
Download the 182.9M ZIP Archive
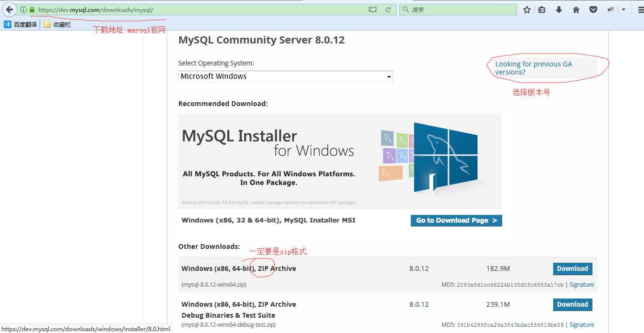tap(572, 269)
